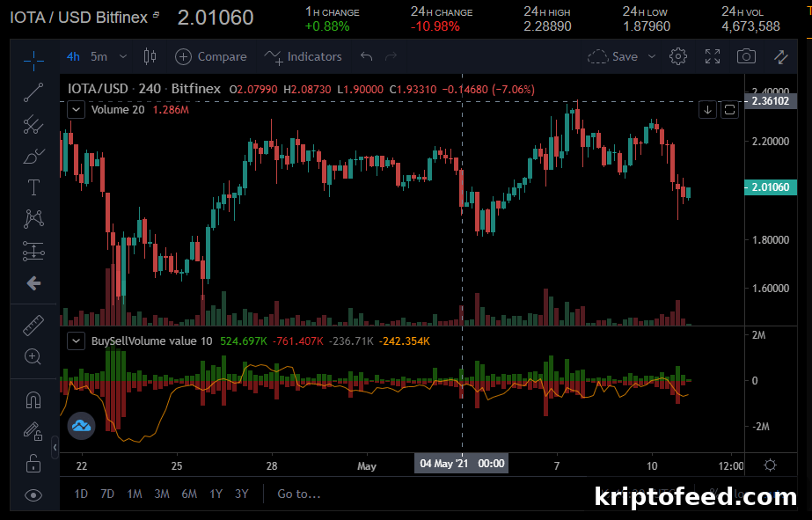Click the BuySellVolume red value -761.407K
Image resolution: width=812 pixels, height=520 pixels.
297,341
